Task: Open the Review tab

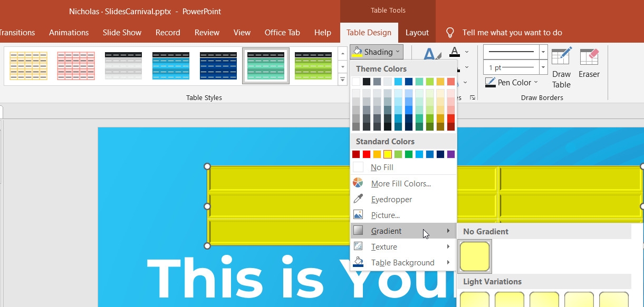Action: tap(207, 33)
